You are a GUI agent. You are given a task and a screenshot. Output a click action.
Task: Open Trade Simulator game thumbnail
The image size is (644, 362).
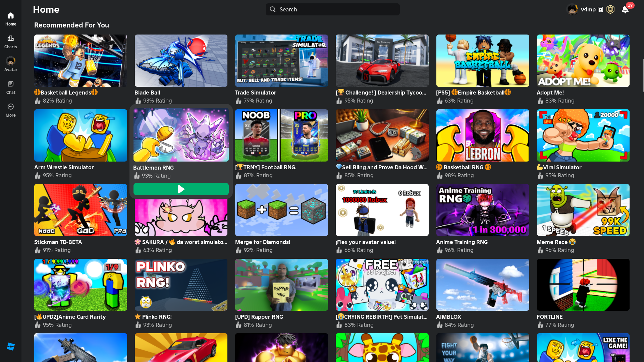pos(281,61)
